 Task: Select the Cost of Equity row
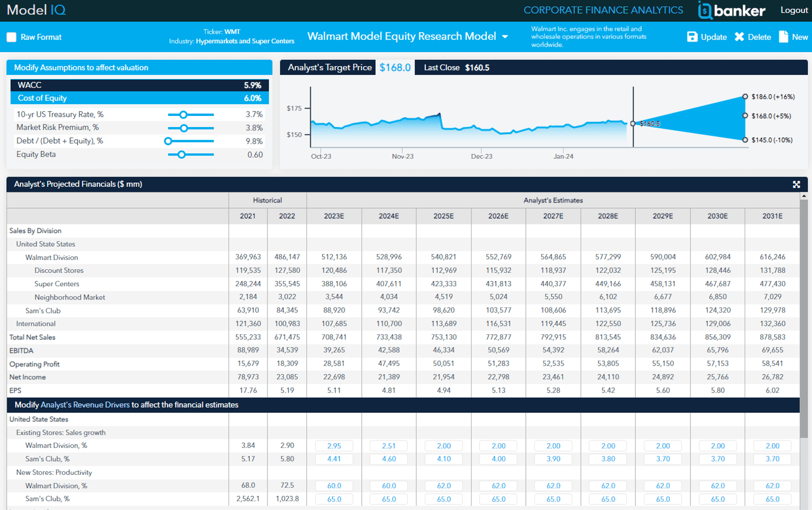click(x=139, y=98)
